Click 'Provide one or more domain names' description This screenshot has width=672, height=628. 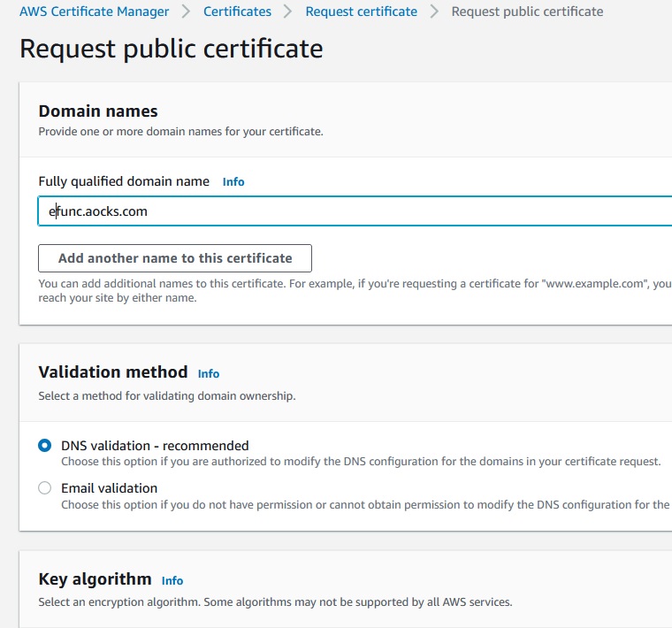pos(181,131)
